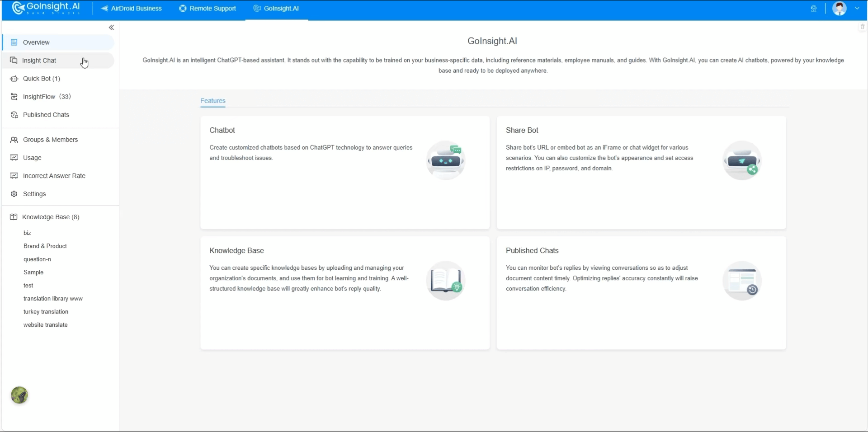Open the Knowledge Base feature card

pos(345,293)
